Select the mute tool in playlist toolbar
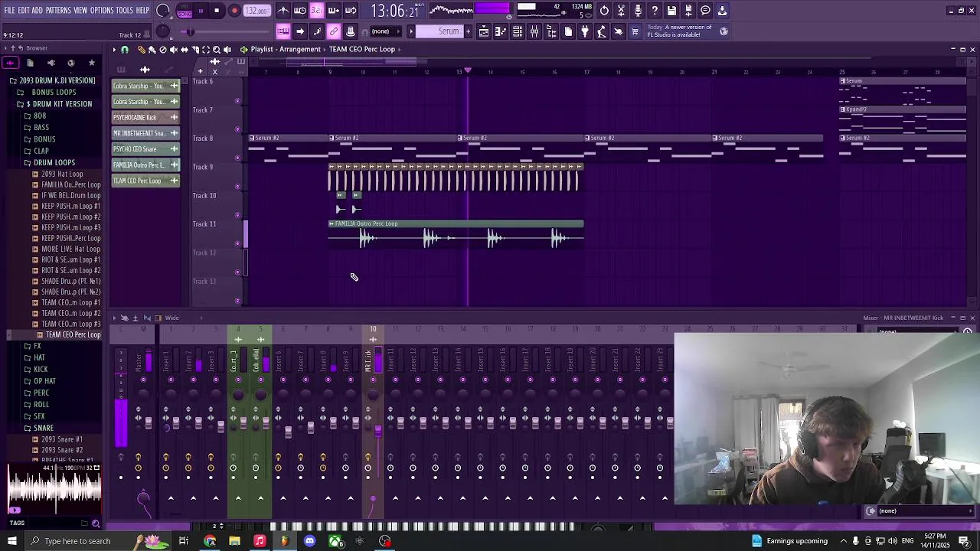This screenshot has width=980, height=551. (173, 50)
